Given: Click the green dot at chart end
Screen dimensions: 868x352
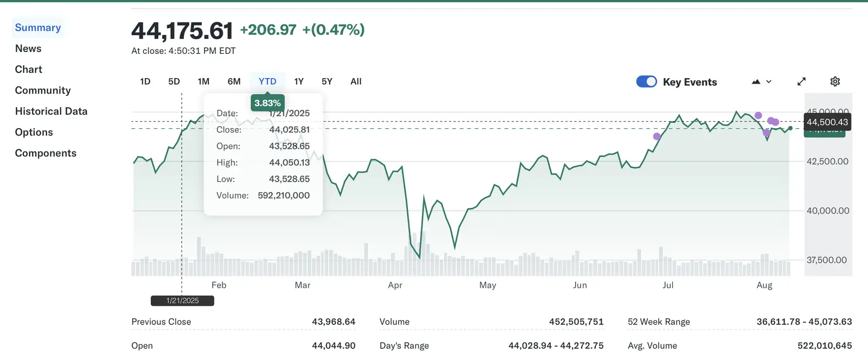Looking at the screenshot, I should coord(791,128).
